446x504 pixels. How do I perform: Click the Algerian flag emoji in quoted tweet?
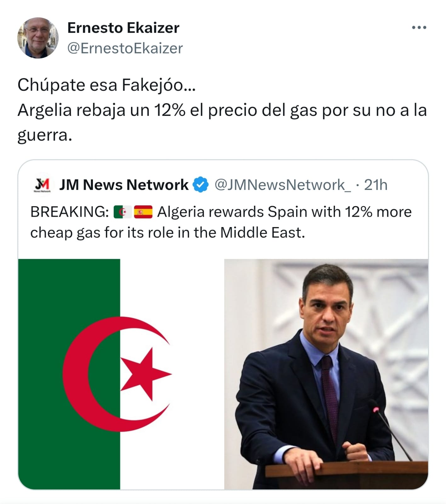click(x=123, y=212)
